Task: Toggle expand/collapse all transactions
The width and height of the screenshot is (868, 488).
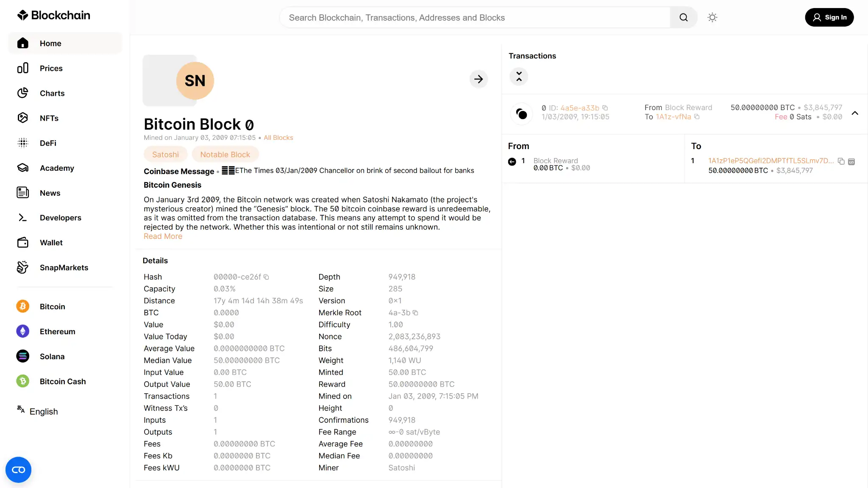Action: (x=519, y=77)
